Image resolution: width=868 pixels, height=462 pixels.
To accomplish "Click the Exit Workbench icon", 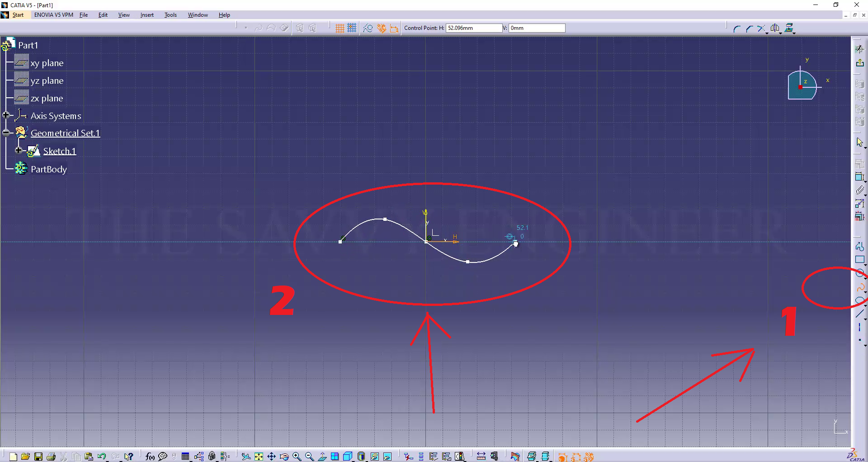I will [x=860, y=63].
